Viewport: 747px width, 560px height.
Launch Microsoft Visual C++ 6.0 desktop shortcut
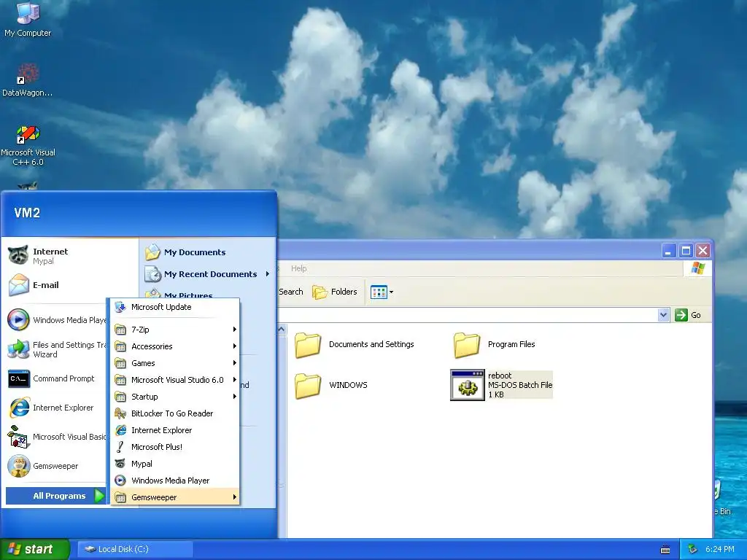28,145
